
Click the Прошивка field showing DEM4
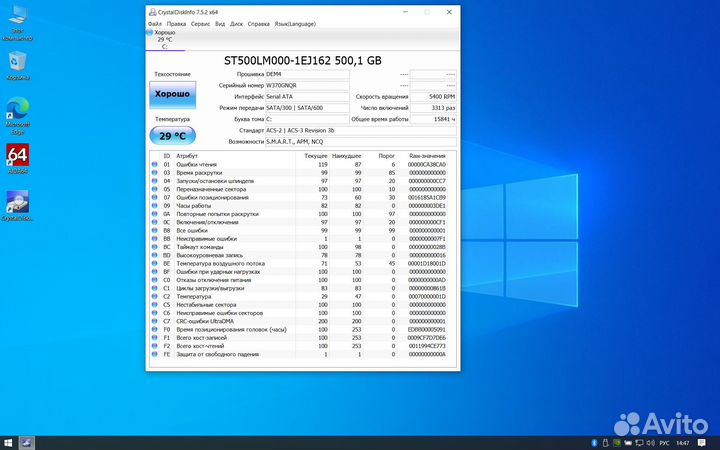pyautogui.click(x=307, y=74)
